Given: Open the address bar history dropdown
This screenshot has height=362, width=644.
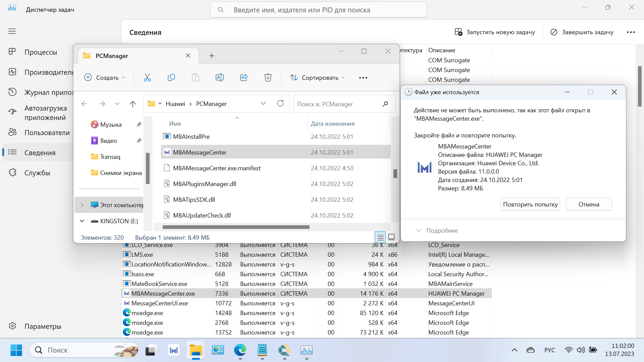Looking at the screenshot, I should point(263,104).
